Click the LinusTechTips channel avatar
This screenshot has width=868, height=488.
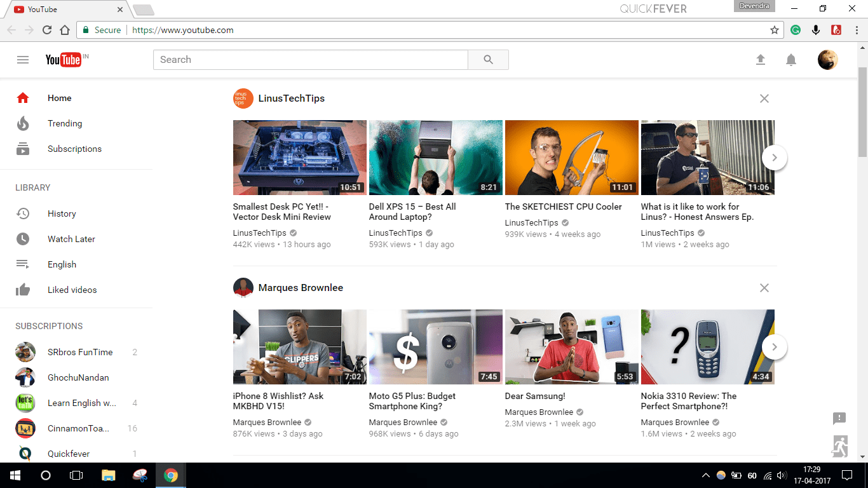(243, 98)
